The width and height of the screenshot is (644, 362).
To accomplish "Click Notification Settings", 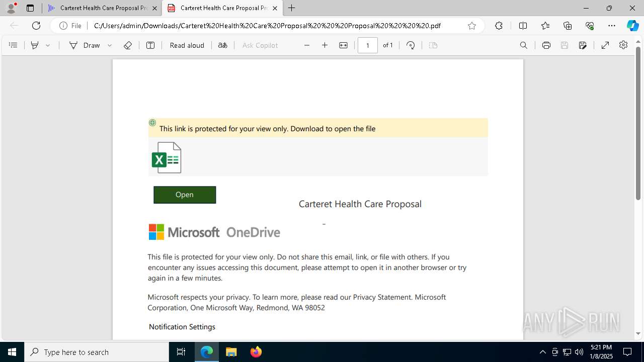I will (x=182, y=327).
